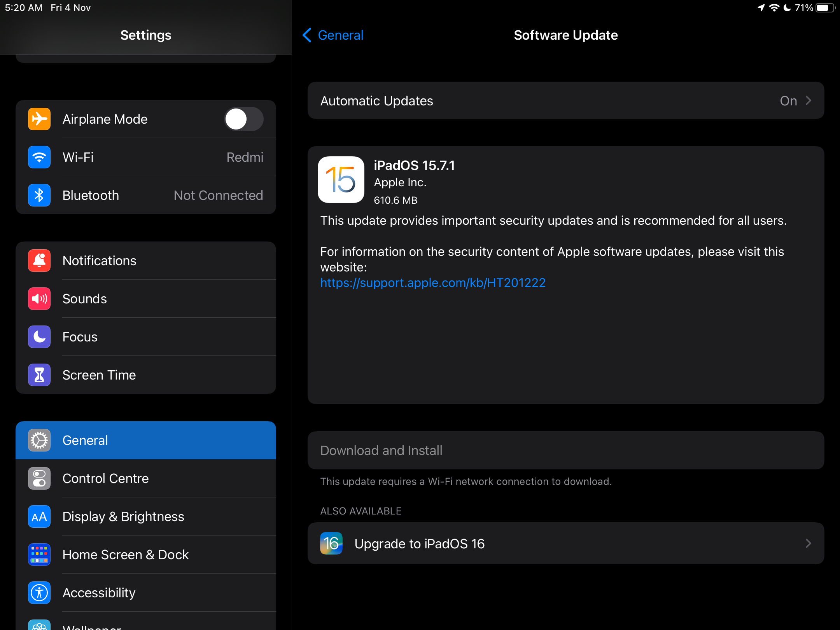Open the support.apple.com HT201222 link

tap(433, 283)
